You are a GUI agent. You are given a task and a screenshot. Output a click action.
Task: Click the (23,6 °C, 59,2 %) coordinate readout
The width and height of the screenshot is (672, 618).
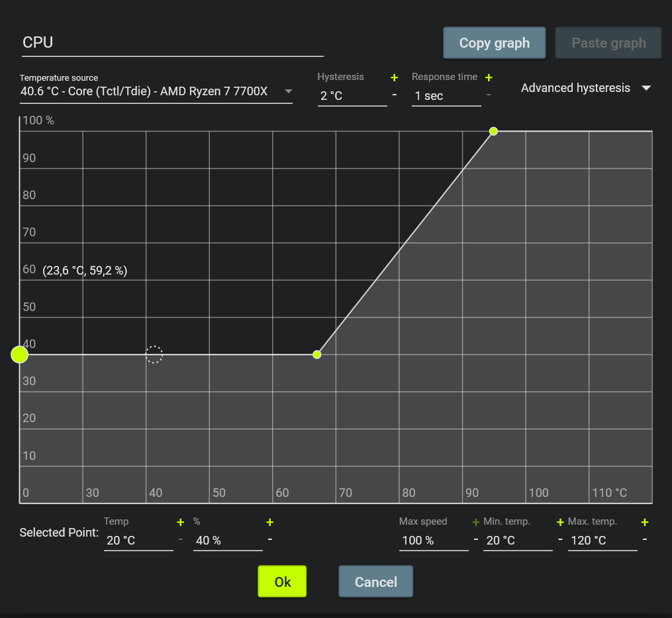coord(85,271)
